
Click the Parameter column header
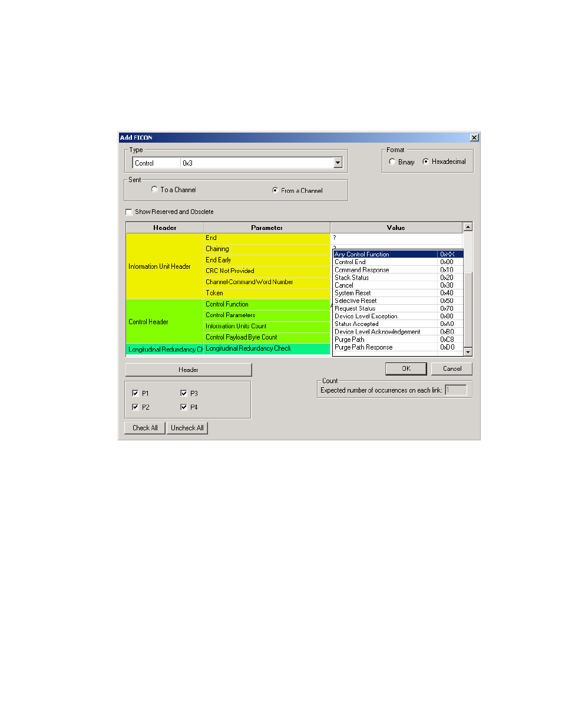267,228
